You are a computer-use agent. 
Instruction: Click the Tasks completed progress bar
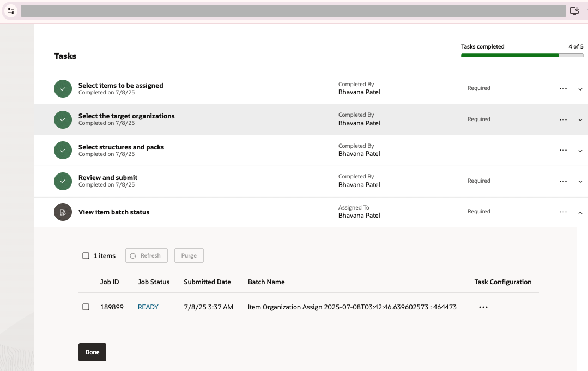(522, 55)
